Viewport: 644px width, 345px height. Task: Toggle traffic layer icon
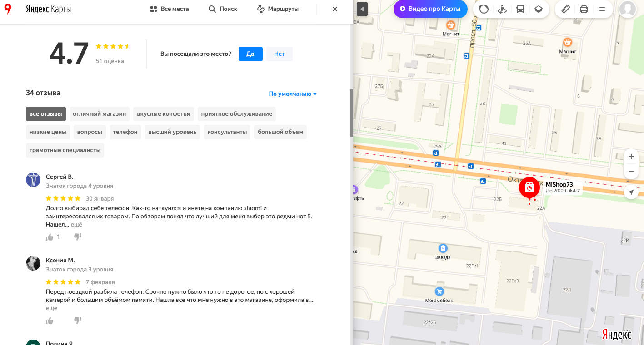pyautogui.click(x=484, y=9)
